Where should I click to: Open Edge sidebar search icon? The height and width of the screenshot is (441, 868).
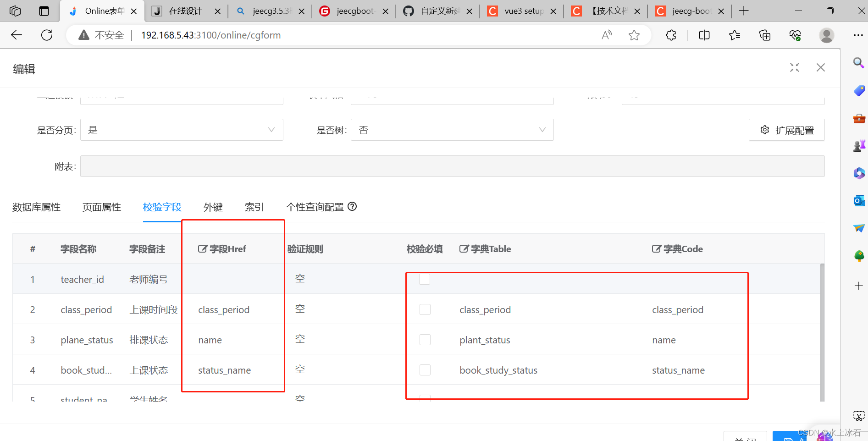point(859,63)
